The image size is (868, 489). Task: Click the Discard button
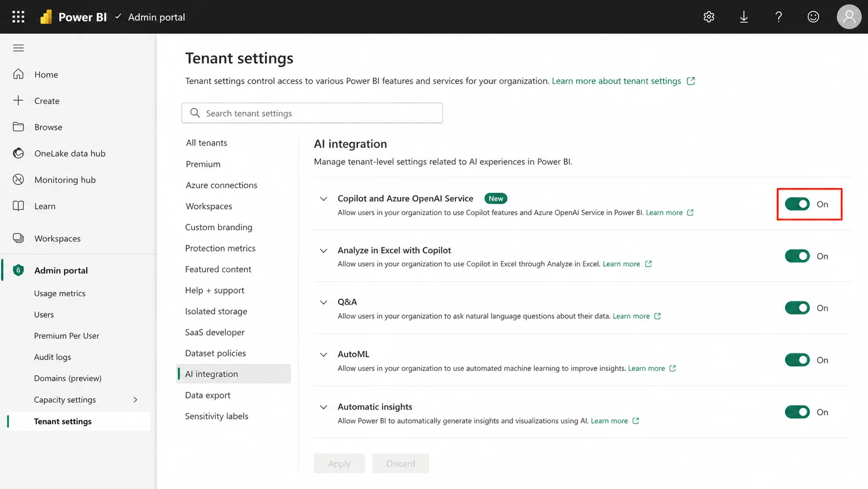(400, 464)
